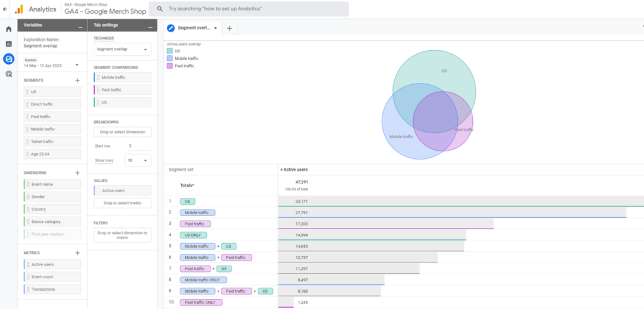Select the Active users value chip

click(123, 190)
